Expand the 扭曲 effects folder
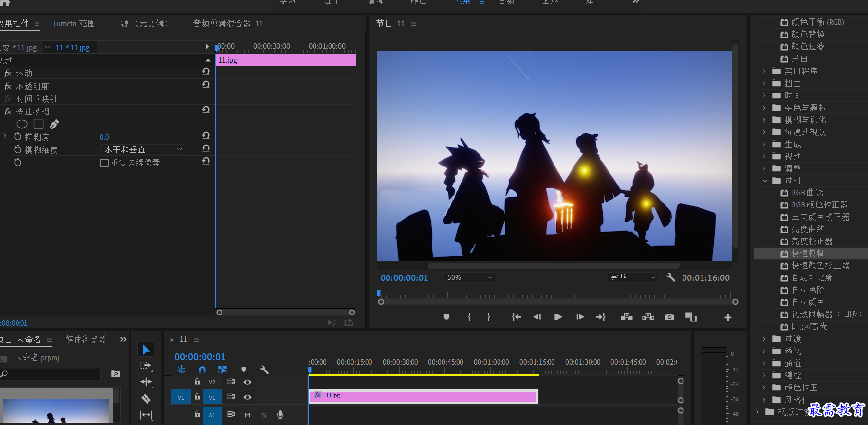Viewport: 868px width, 425px height. [x=764, y=83]
